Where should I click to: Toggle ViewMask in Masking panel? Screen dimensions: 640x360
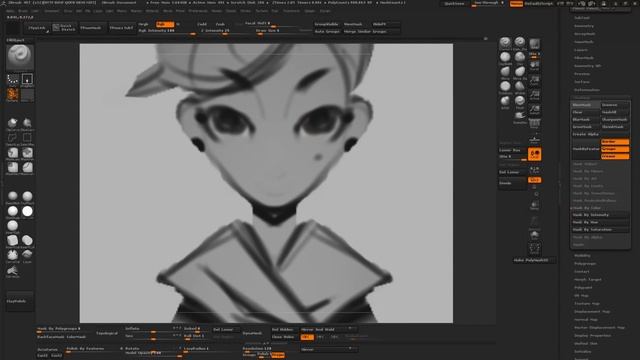(586, 105)
